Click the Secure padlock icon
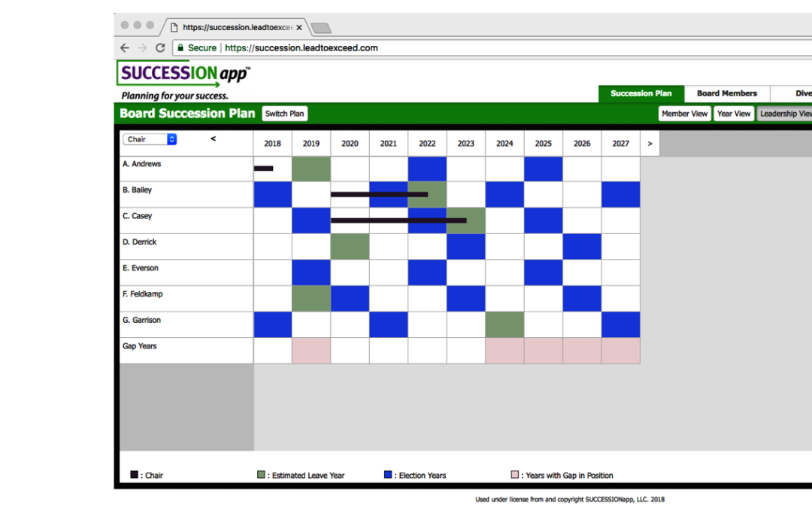Screen dimensions: 812x508 coord(180,47)
